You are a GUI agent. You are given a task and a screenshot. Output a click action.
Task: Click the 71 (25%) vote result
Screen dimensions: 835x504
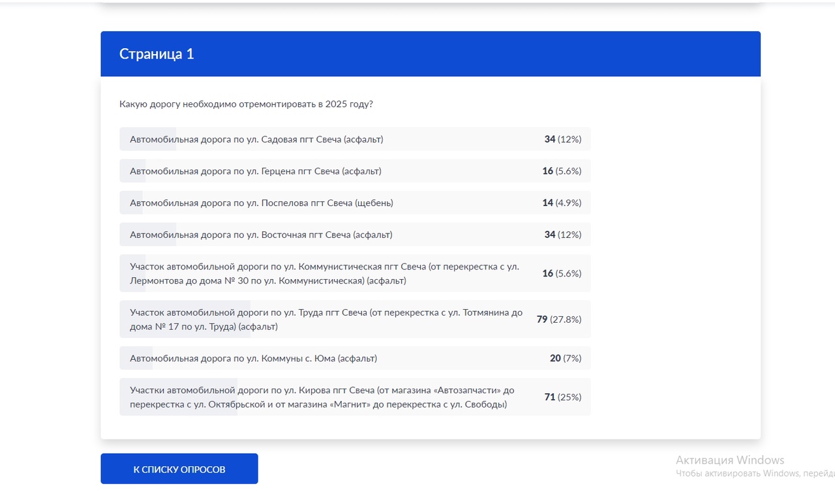pos(563,397)
